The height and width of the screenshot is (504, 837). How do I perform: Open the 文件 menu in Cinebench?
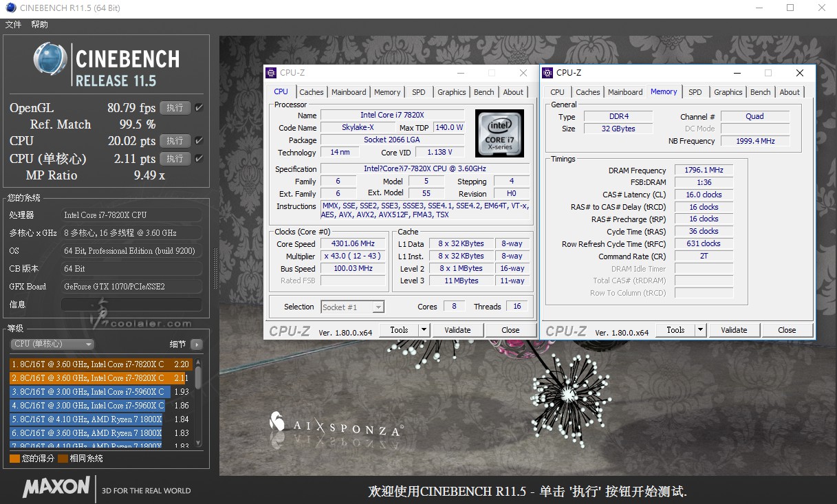(x=13, y=25)
